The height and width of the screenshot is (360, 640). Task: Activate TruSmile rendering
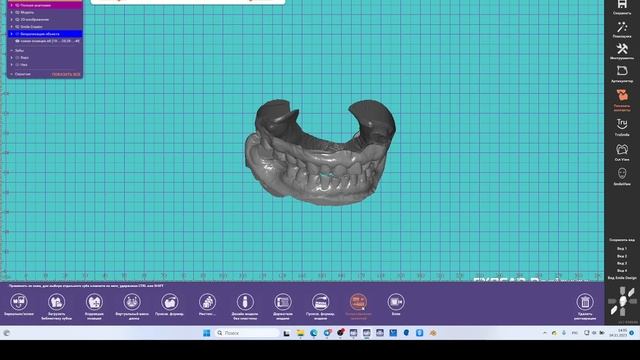[622, 124]
